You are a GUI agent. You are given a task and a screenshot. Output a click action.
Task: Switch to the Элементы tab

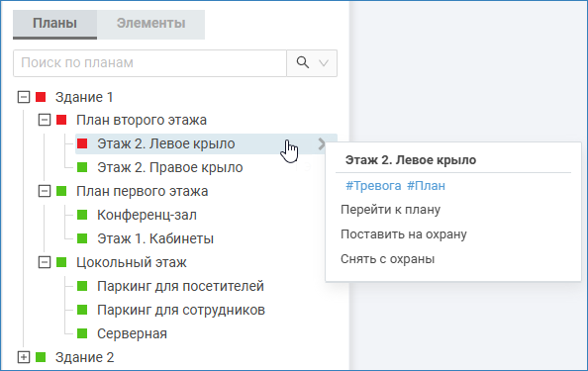[150, 24]
